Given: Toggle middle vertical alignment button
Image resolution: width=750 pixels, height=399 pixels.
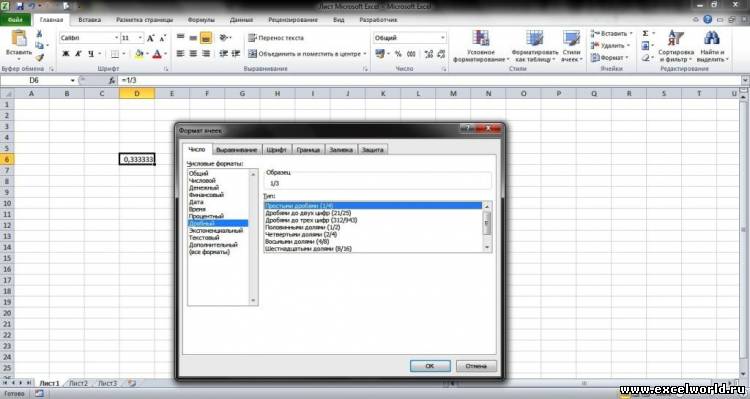Looking at the screenshot, I should pos(193,38).
